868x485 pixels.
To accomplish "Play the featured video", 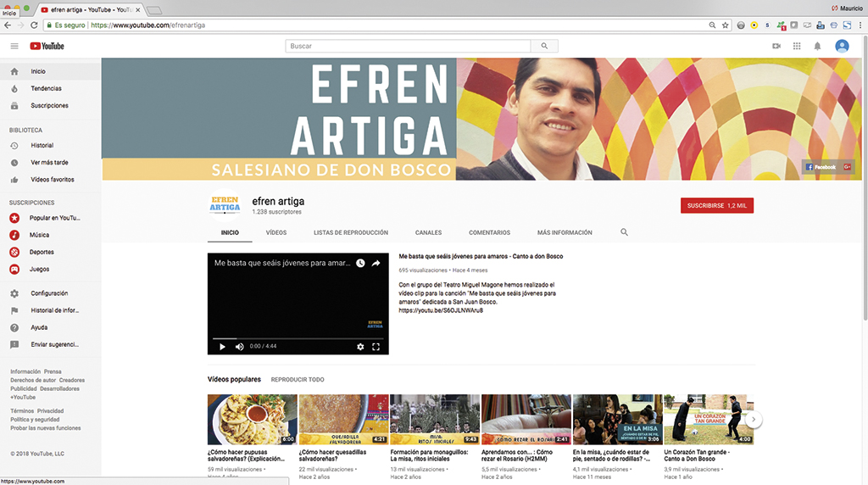I will coord(222,347).
